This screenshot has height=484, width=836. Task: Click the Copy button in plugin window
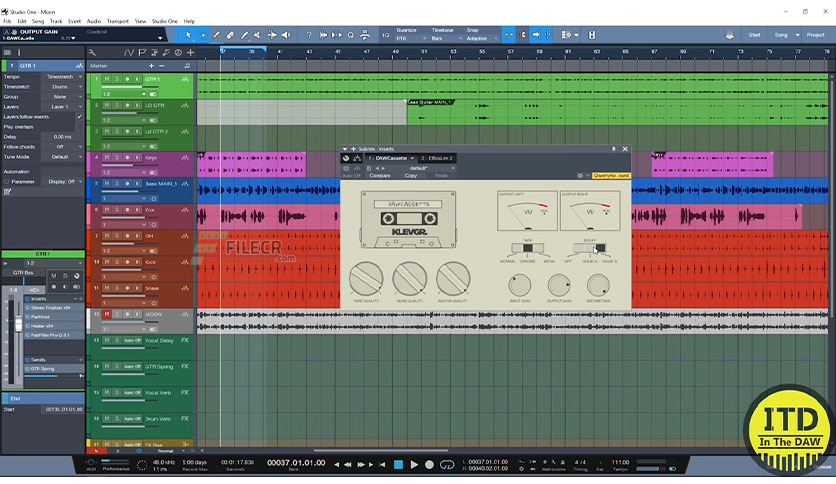pos(411,175)
